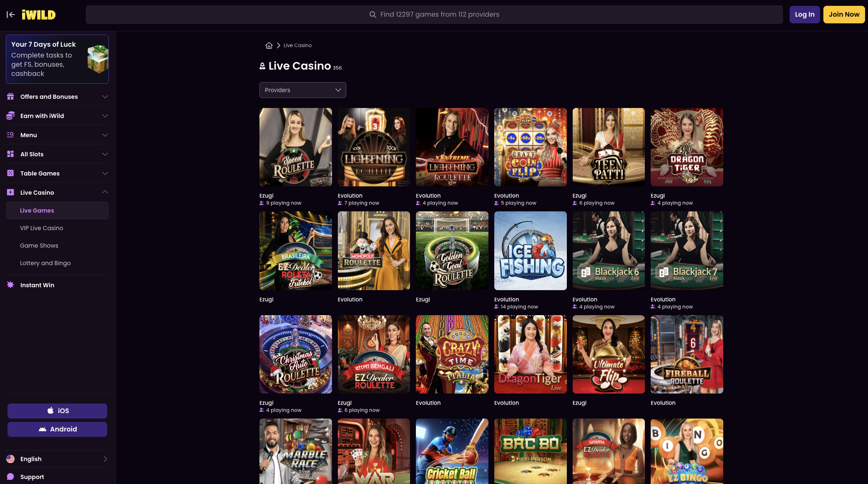Image resolution: width=868 pixels, height=484 pixels.
Task: Open XXXtreme Lightning Roulette thumbnail
Action: click(452, 147)
